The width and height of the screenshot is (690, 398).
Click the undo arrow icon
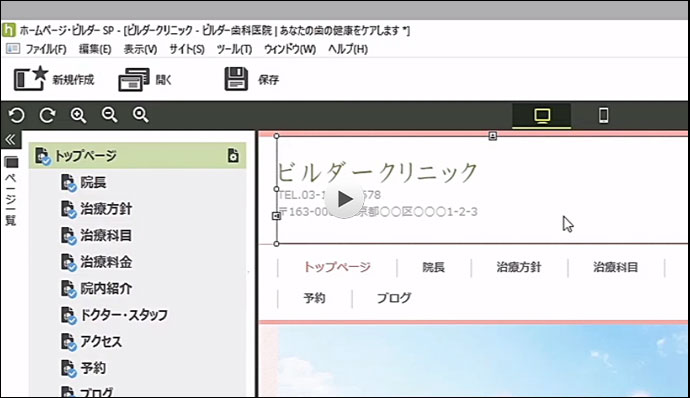coord(17,115)
